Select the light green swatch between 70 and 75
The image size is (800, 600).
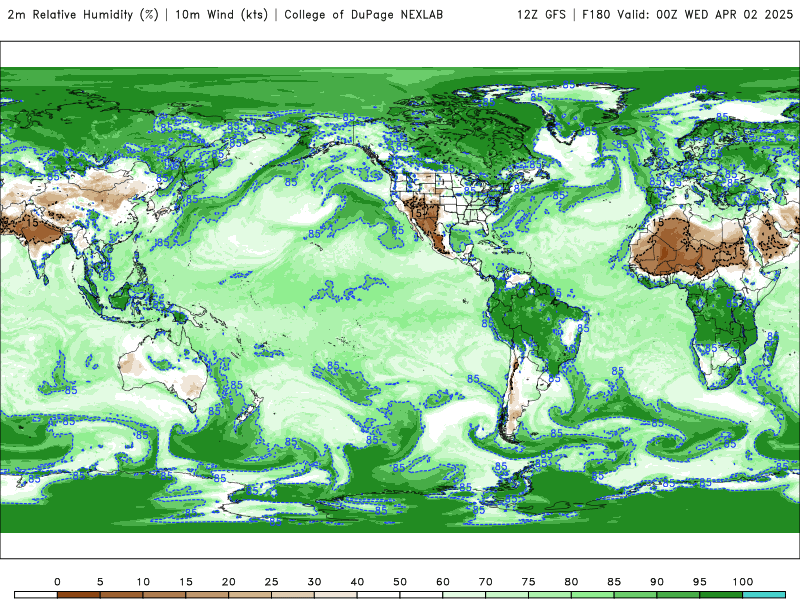click(507, 595)
